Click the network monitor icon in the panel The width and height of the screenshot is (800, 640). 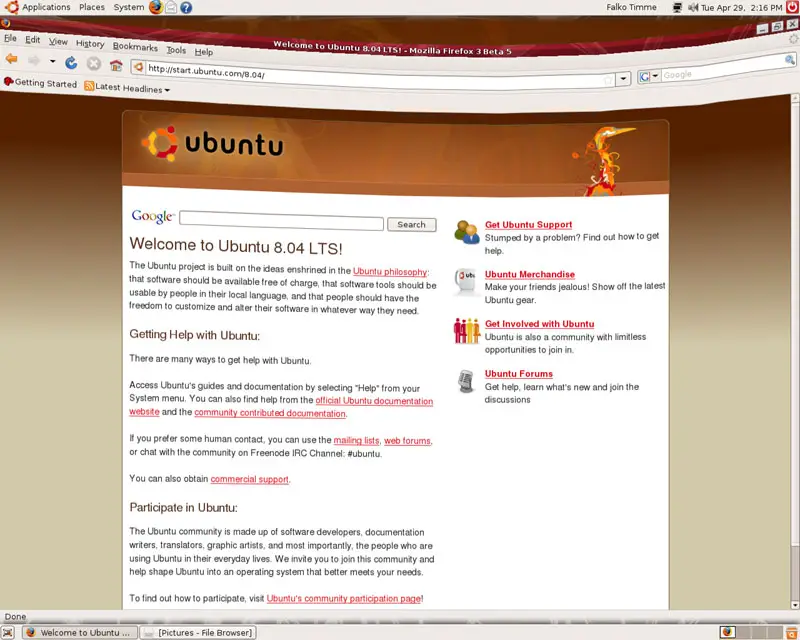678,7
